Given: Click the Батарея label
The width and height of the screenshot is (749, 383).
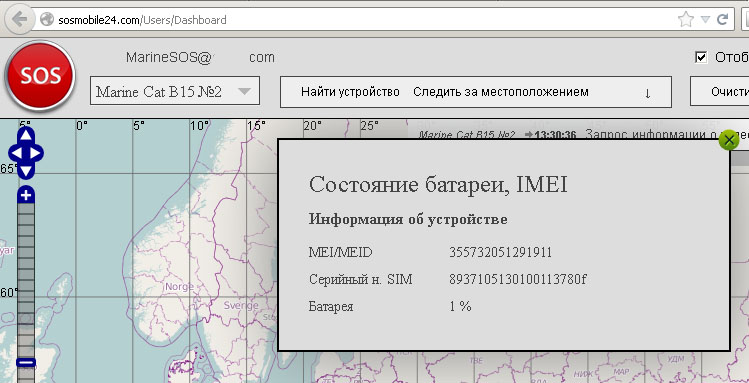Looking at the screenshot, I should (331, 307).
